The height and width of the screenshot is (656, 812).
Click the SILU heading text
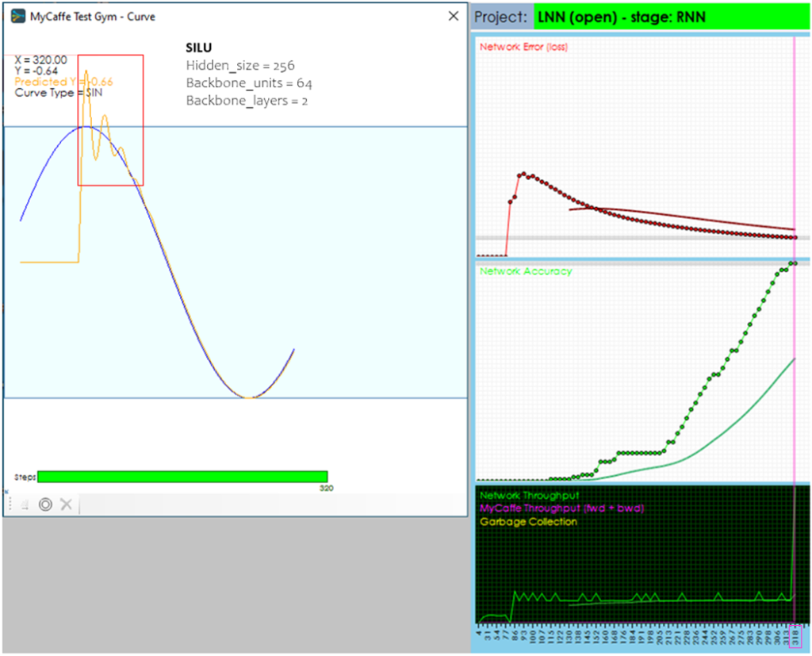point(197,48)
